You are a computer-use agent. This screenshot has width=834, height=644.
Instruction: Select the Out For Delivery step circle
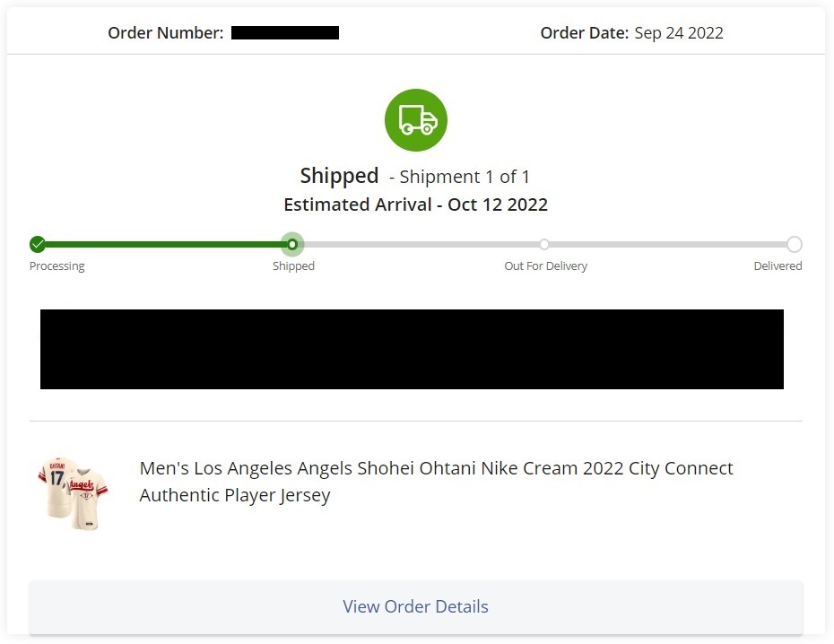pyautogui.click(x=543, y=244)
